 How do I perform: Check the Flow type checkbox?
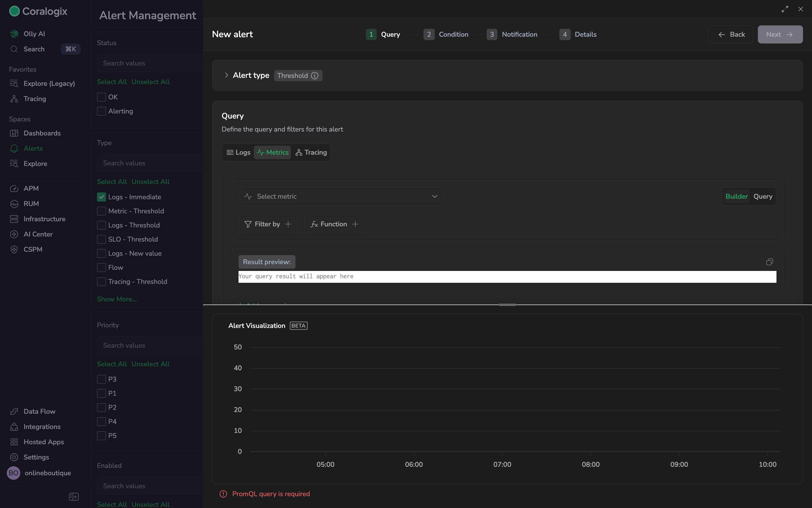101,268
